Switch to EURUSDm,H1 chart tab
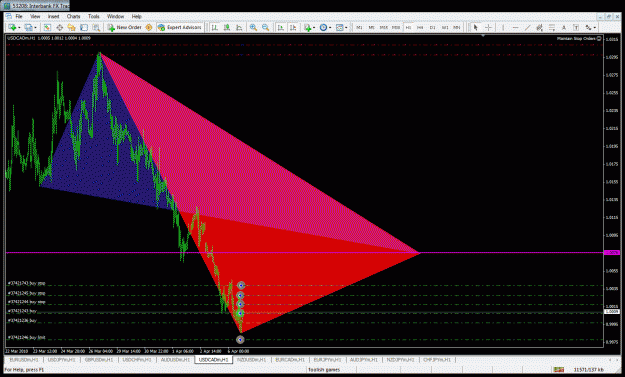Image resolution: width=625 pixels, height=377 pixels. (23, 360)
